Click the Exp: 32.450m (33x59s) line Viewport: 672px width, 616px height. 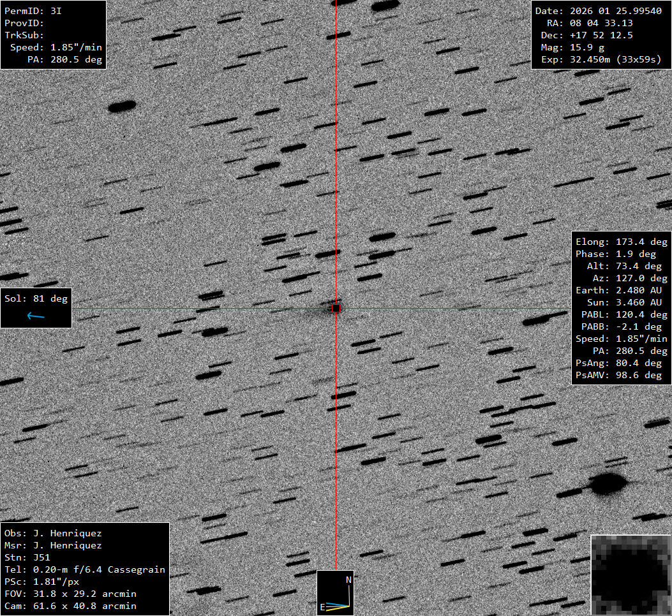pos(598,59)
